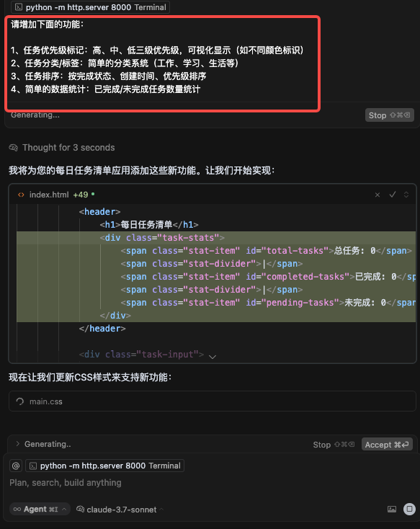Click the brain icon beside Thought for 3 seconds
Image resolution: width=420 pixels, height=529 pixels.
pos(14,148)
